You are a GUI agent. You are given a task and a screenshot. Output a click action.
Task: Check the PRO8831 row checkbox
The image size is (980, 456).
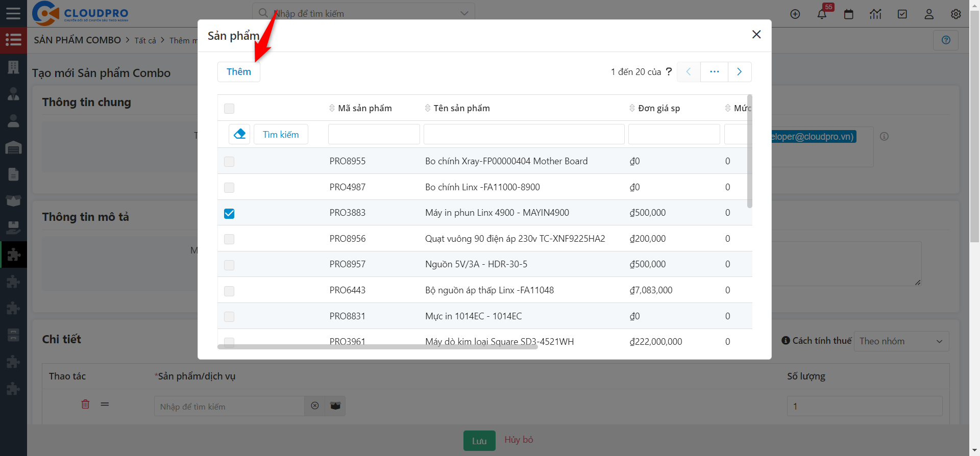tap(229, 317)
